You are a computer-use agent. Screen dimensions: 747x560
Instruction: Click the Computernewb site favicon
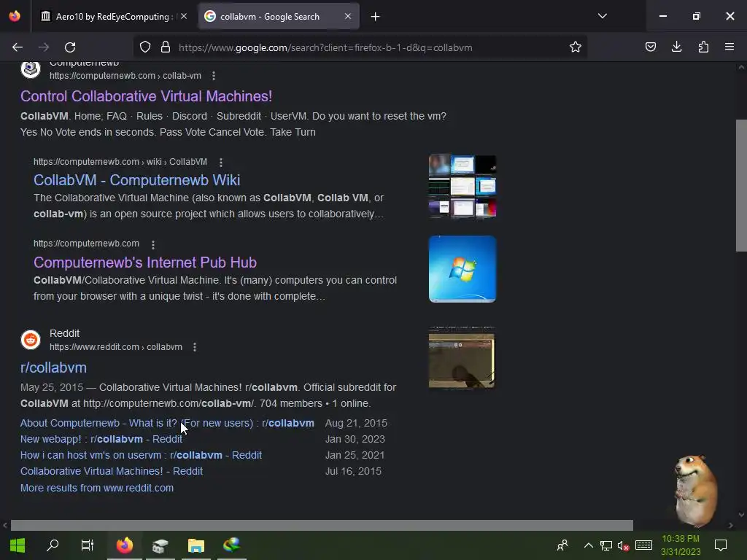tap(31, 69)
